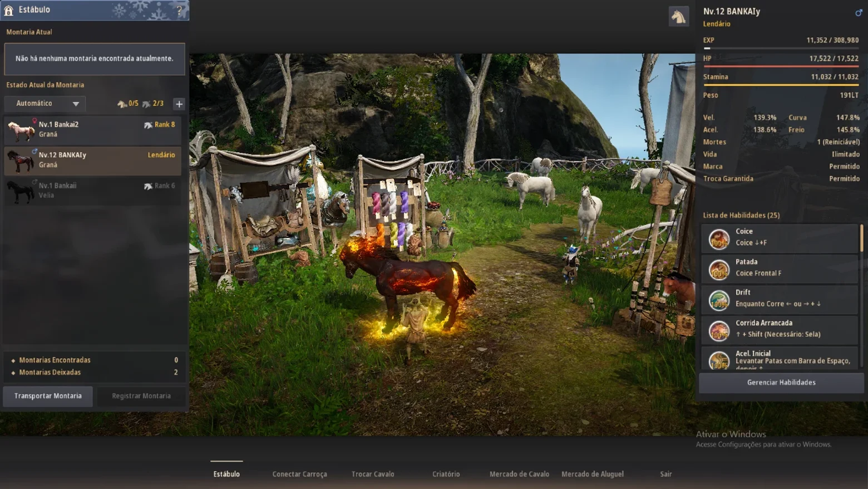Click the red HP bar

click(781, 66)
